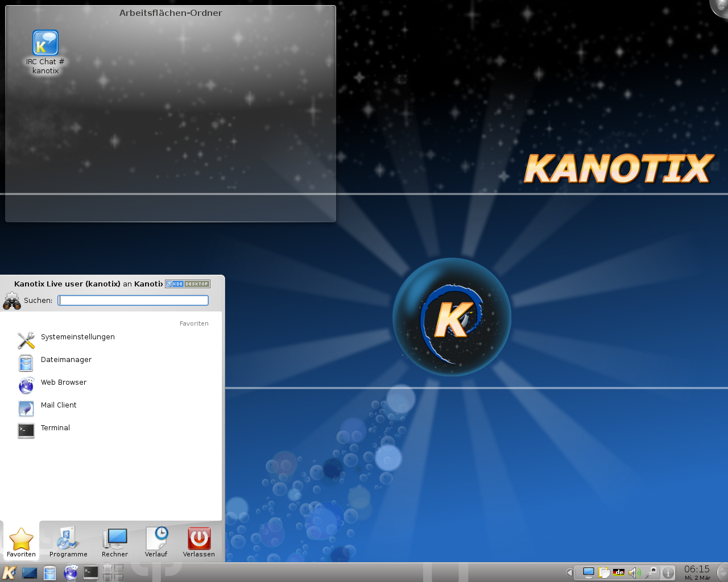
Task: Open the notifications info icon
Action: (x=668, y=572)
